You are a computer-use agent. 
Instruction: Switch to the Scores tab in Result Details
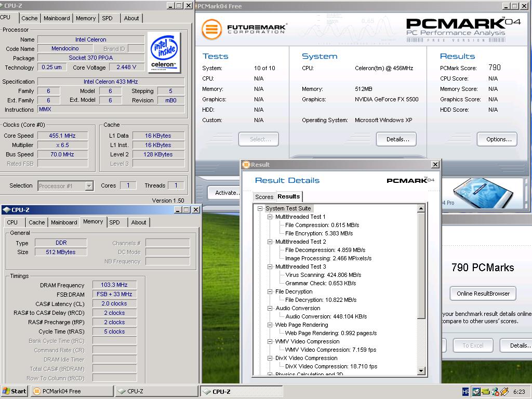click(x=264, y=197)
